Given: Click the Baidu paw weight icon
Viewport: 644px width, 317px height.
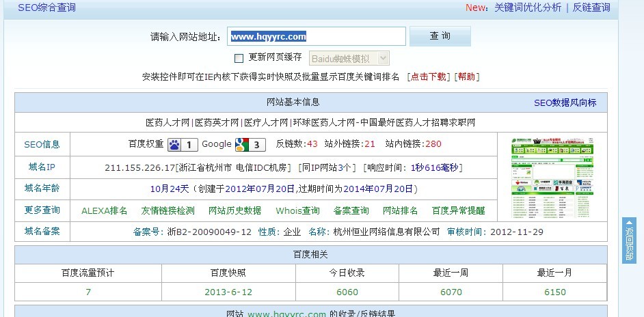Looking at the screenshot, I should click(x=183, y=145).
